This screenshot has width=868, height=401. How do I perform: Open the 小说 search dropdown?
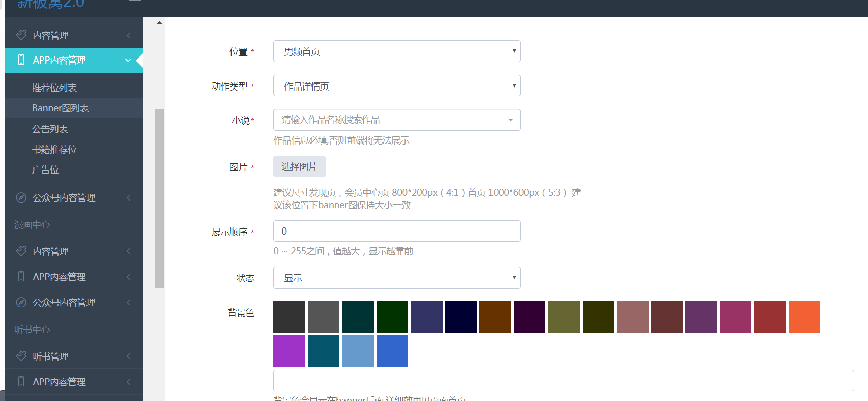pyautogui.click(x=397, y=120)
